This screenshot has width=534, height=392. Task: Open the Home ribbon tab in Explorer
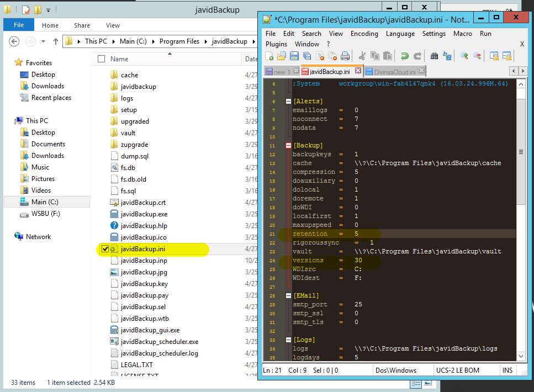(x=50, y=25)
